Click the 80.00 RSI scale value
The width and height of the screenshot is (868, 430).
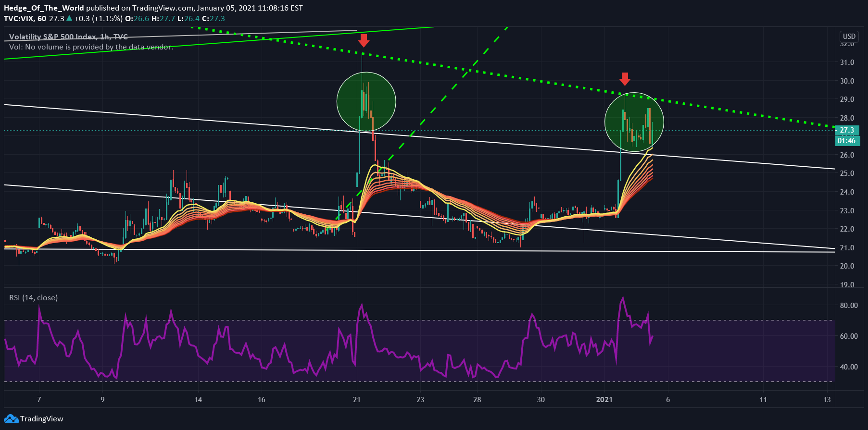pos(849,306)
